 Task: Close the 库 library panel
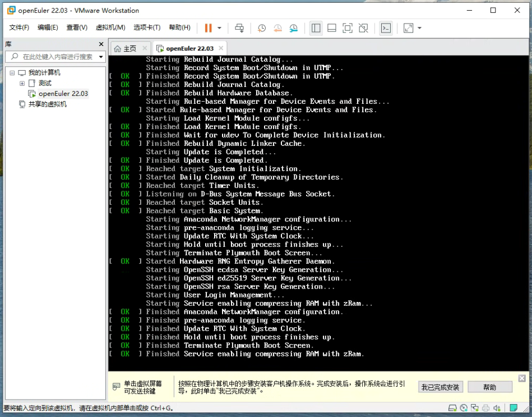click(101, 44)
